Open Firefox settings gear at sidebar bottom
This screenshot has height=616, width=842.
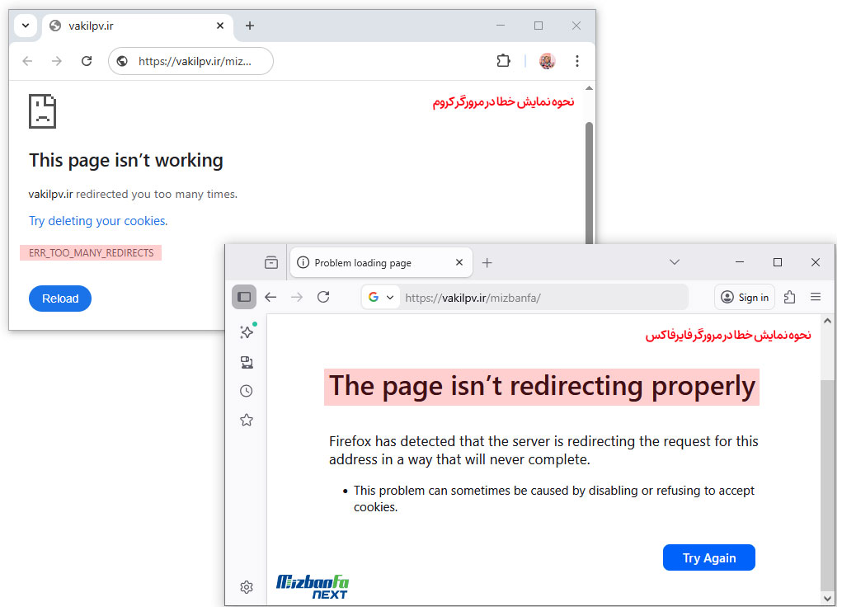(246, 586)
